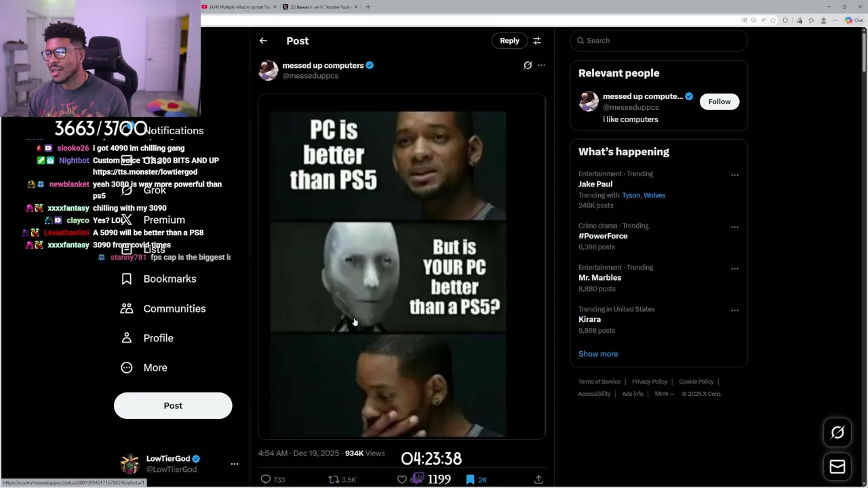This screenshot has height=488, width=868.
Task: Open a new browser tab with plus
Action: 368,7
